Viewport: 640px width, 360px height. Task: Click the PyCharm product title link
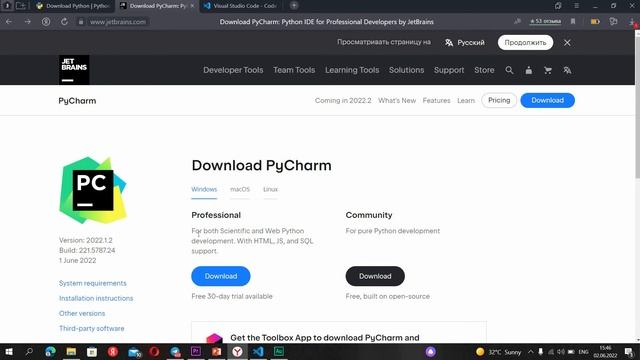(77, 101)
